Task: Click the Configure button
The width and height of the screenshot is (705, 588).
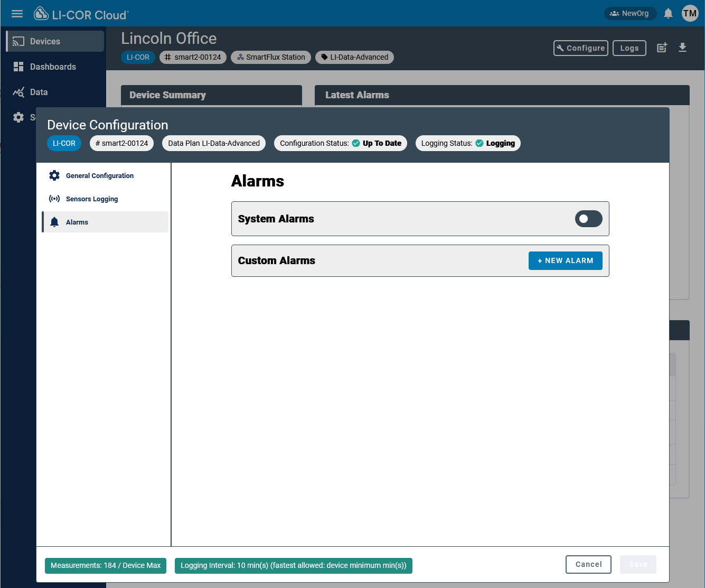Action: click(x=581, y=48)
